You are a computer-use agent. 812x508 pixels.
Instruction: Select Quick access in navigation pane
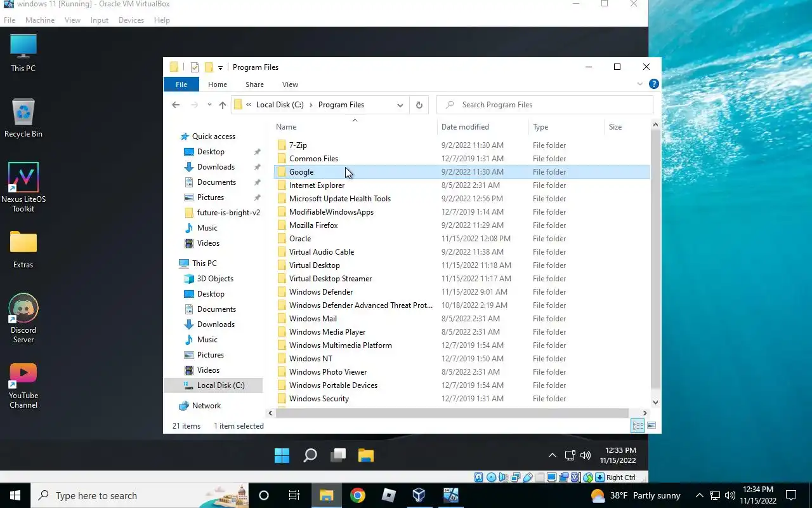[x=214, y=137]
